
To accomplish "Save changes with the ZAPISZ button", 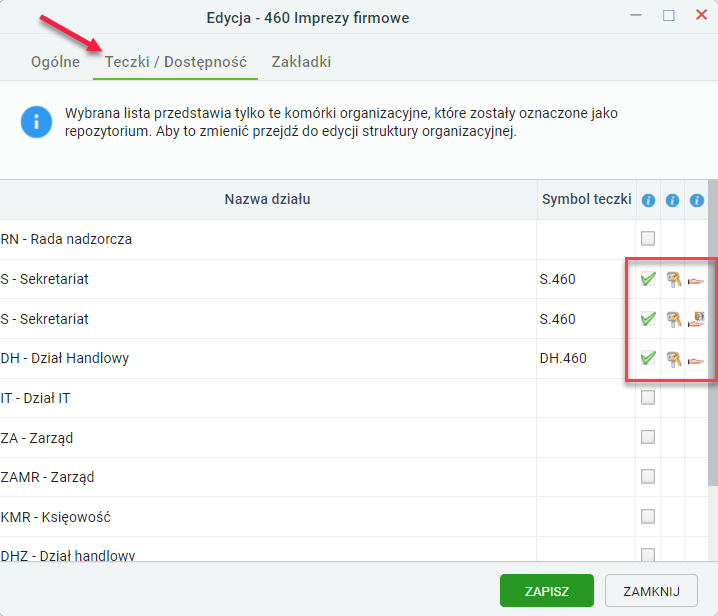I will point(547,591).
